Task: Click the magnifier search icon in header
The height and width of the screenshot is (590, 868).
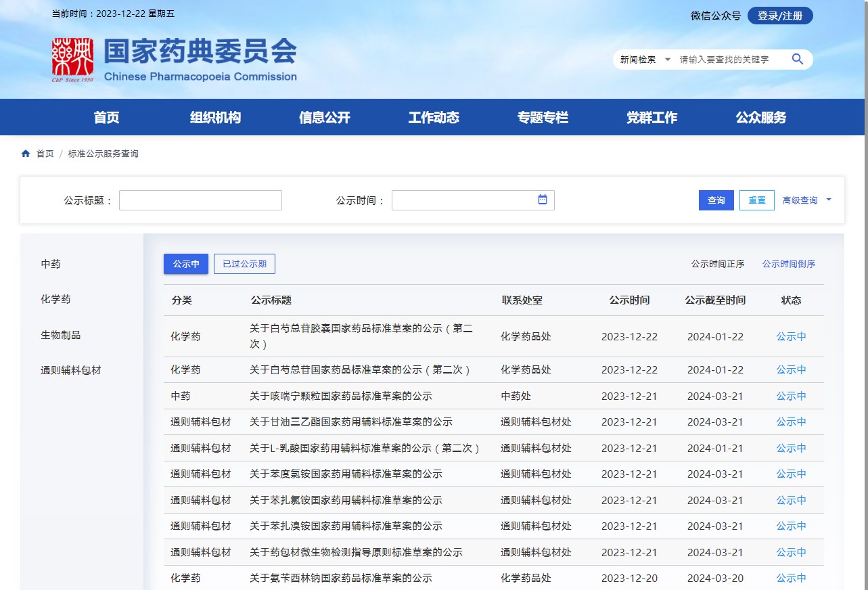Action: point(797,60)
